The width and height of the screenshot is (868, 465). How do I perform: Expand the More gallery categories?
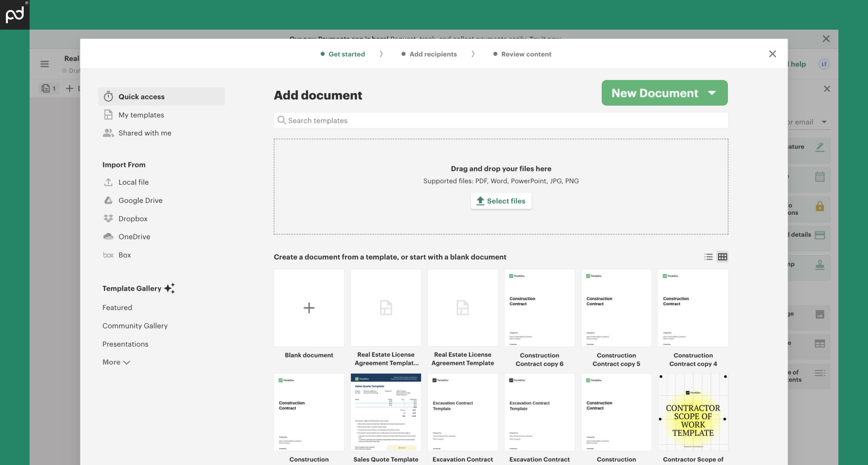116,362
